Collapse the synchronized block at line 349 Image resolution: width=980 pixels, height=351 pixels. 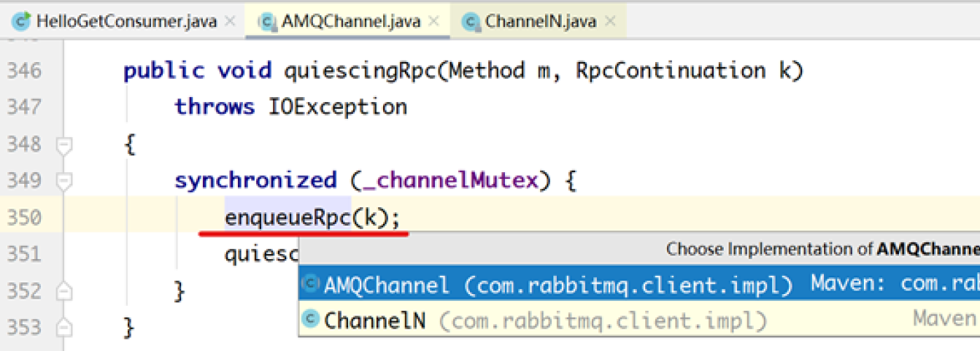[65, 181]
